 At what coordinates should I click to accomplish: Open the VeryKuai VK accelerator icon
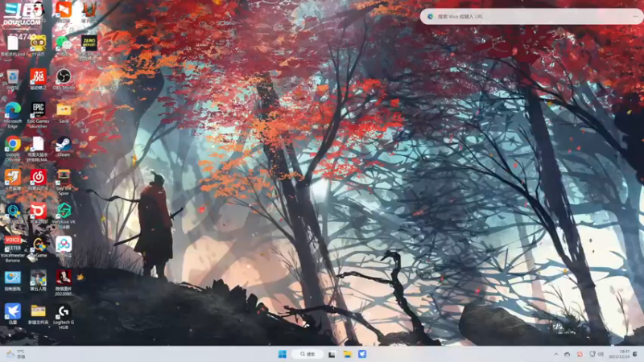tap(64, 216)
